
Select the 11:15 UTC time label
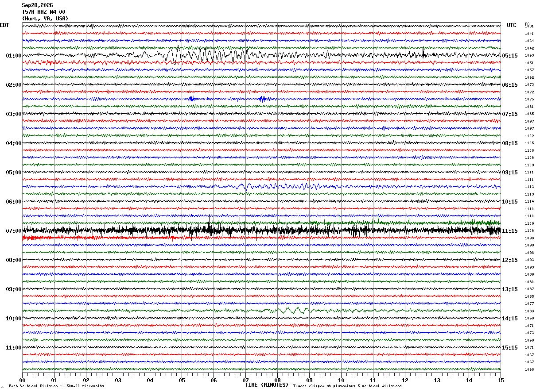510,231
